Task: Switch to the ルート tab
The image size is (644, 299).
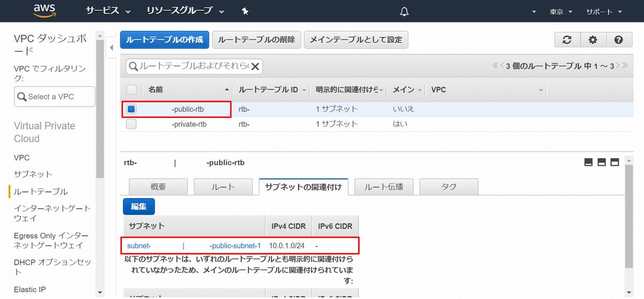Action: point(223,186)
